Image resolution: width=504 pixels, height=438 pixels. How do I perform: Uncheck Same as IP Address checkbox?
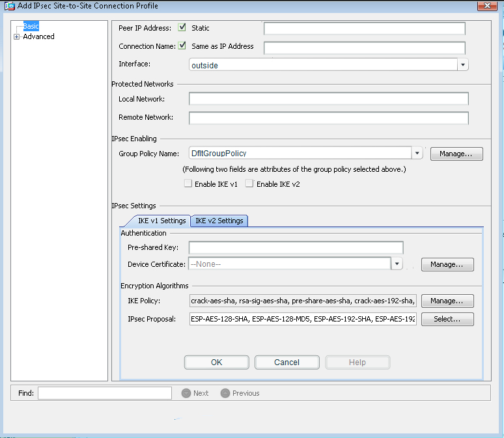tap(182, 46)
